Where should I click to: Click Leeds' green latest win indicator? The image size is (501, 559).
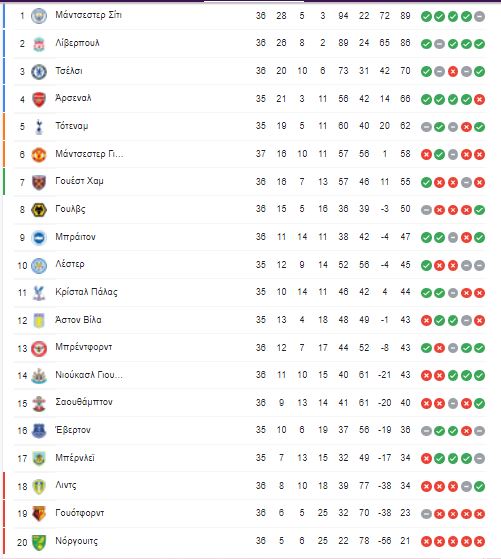(x=480, y=486)
